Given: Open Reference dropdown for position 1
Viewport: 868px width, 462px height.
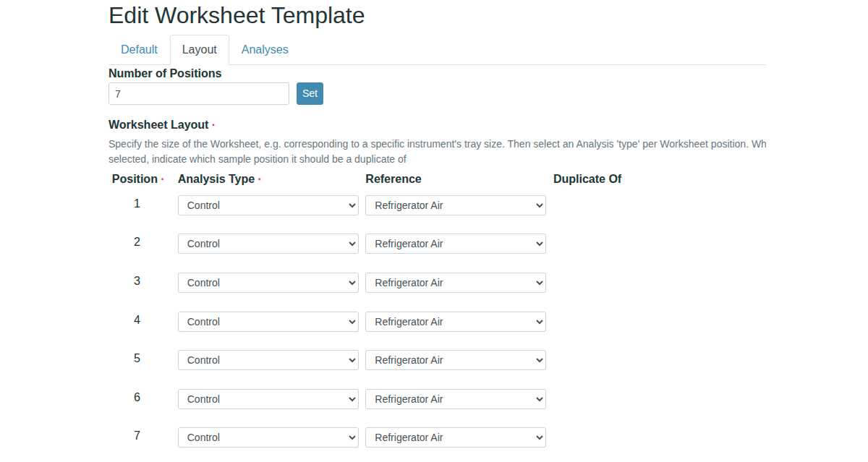Looking at the screenshot, I should (x=455, y=205).
